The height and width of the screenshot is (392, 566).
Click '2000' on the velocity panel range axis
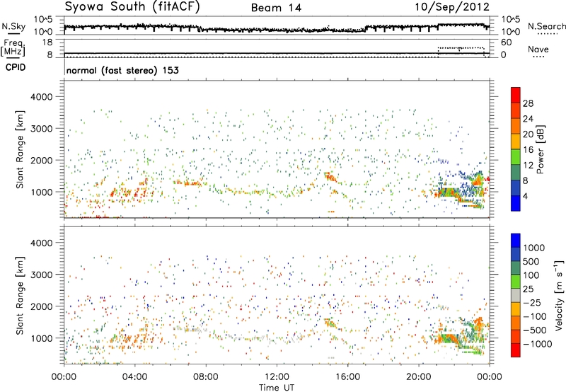pyautogui.click(x=42, y=306)
